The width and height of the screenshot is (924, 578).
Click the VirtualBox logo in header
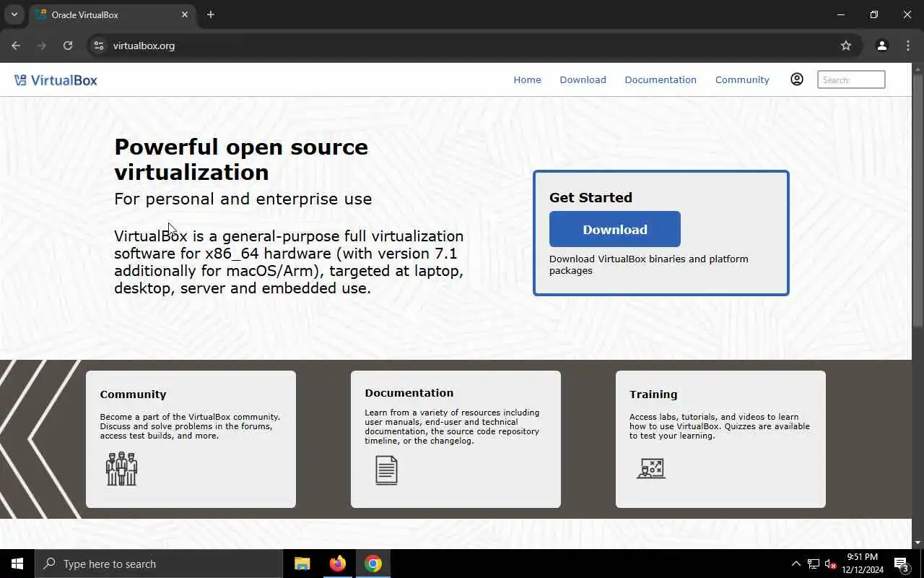click(x=56, y=80)
